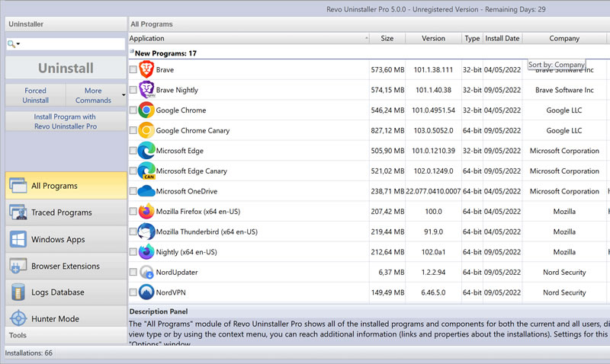Click the Browser Extensions plug icon
610x364 pixels.
pos(18,266)
